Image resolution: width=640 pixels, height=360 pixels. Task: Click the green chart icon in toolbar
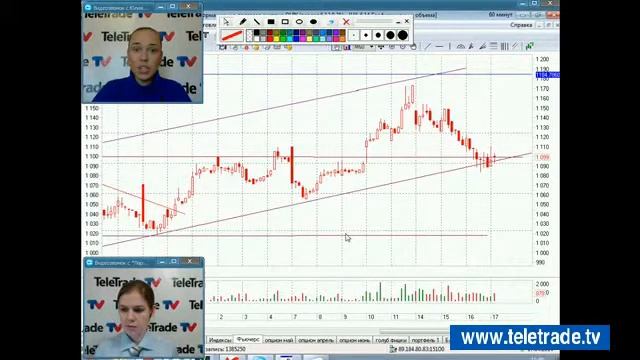coord(530,47)
